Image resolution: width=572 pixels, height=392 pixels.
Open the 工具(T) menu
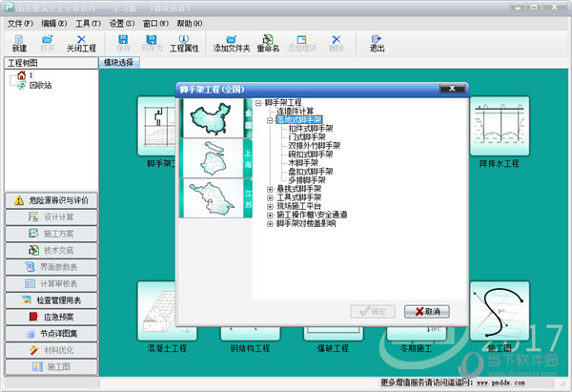click(x=88, y=24)
